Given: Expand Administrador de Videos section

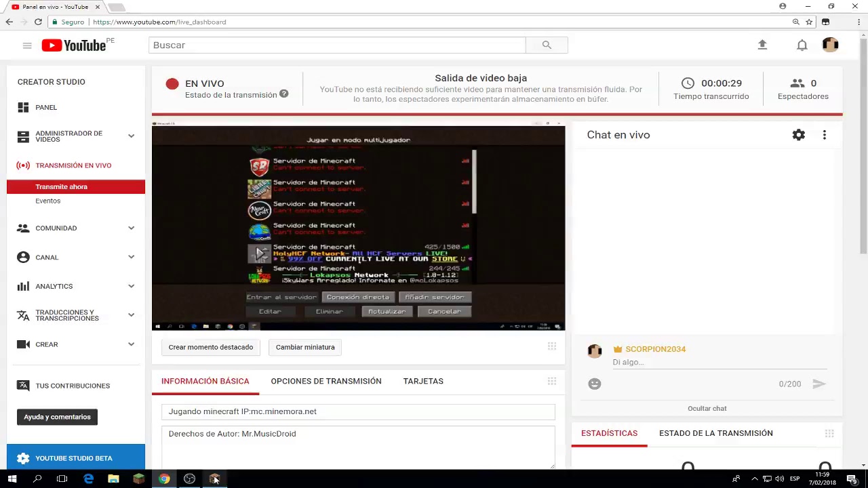Looking at the screenshot, I should click(x=131, y=136).
